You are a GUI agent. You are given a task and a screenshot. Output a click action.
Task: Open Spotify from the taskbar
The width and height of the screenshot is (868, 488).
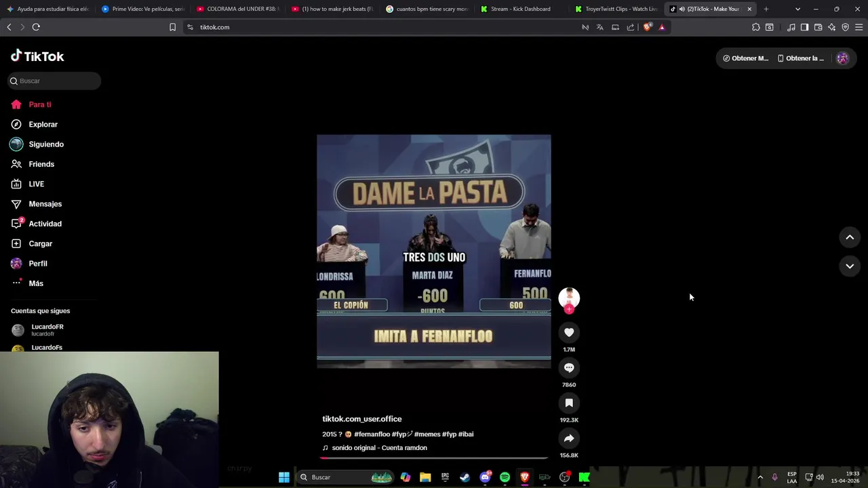(x=505, y=477)
